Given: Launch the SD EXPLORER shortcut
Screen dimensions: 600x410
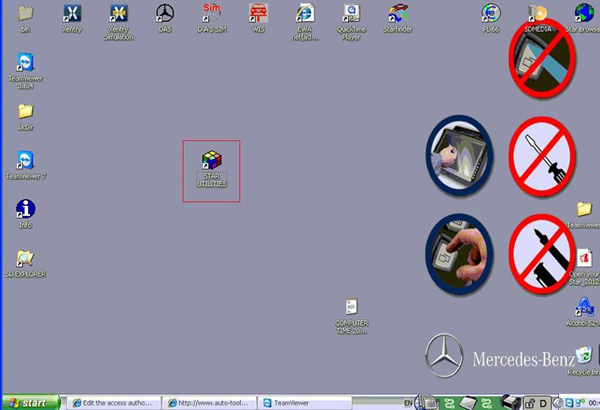Looking at the screenshot, I should (x=25, y=259).
